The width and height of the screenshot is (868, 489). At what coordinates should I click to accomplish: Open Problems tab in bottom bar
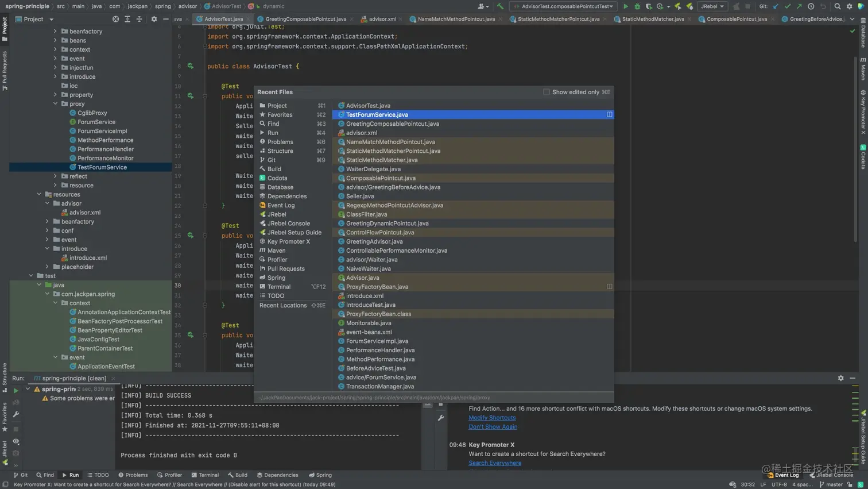pyautogui.click(x=133, y=475)
